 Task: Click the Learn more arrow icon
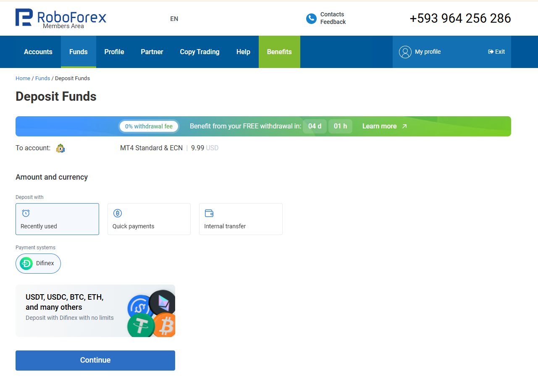404,126
